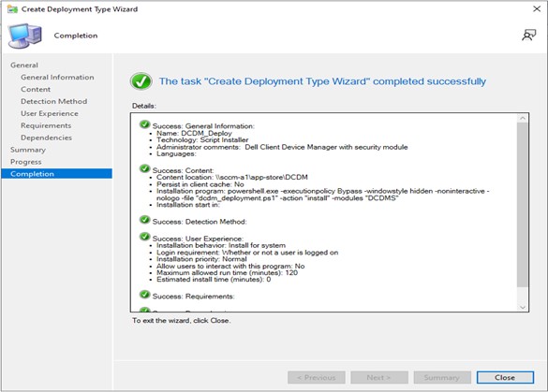548x392 pixels.
Task: Click green check next to User Experience success
Action: point(144,237)
